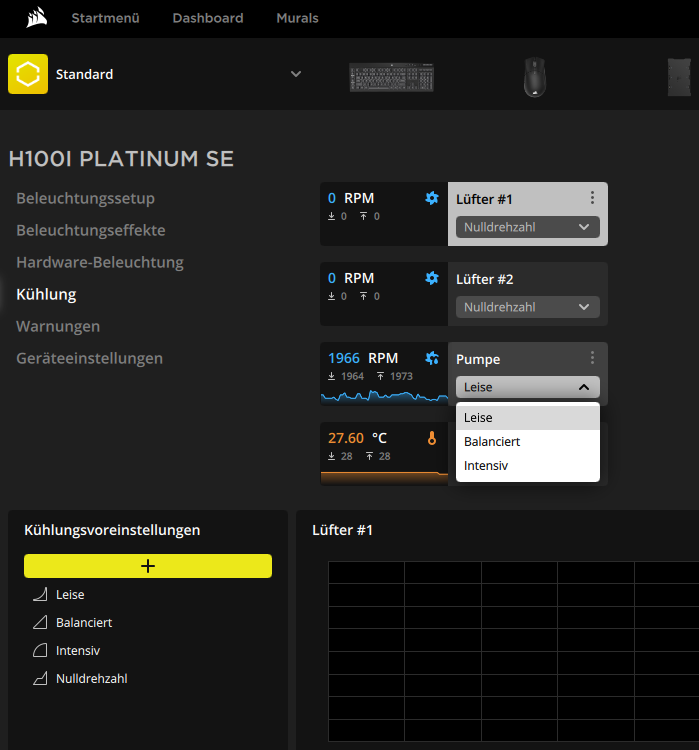
Task: Click the yellow Standard profile icon
Action: point(28,74)
